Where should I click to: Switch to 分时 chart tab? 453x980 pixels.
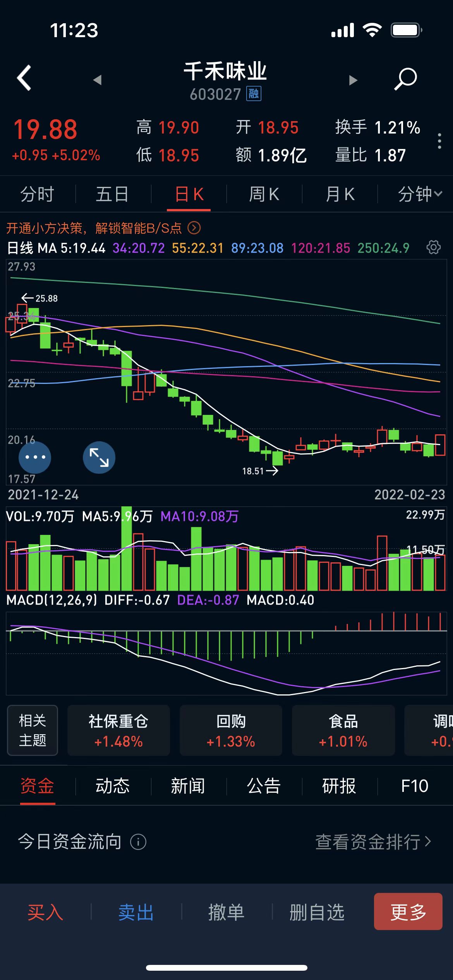[37, 194]
